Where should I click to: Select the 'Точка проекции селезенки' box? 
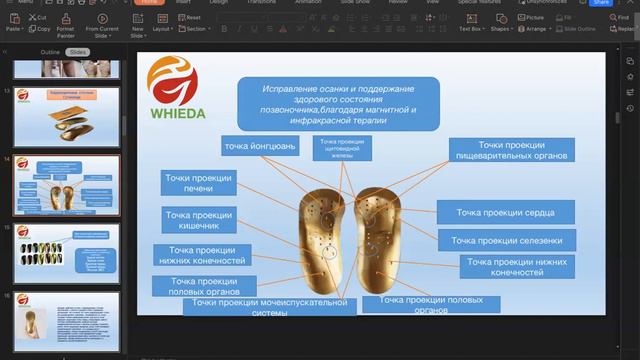tap(507, 240)
